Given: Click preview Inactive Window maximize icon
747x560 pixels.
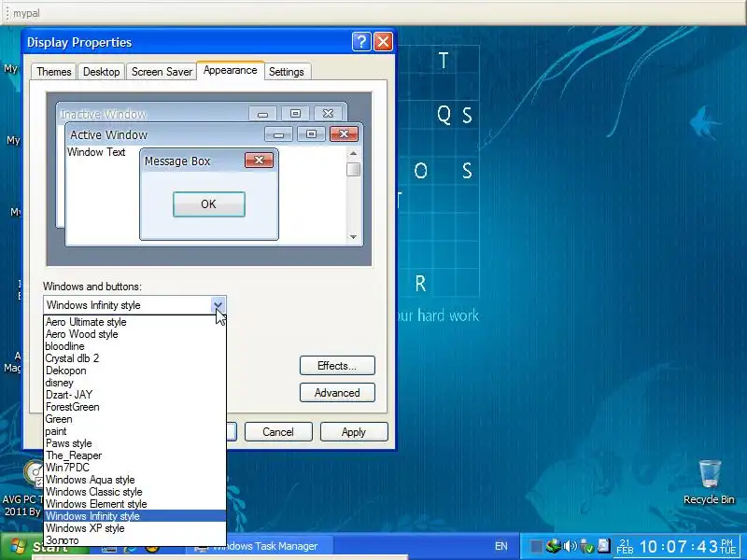Looking at the screenshot, I should (x=295, y=113).
